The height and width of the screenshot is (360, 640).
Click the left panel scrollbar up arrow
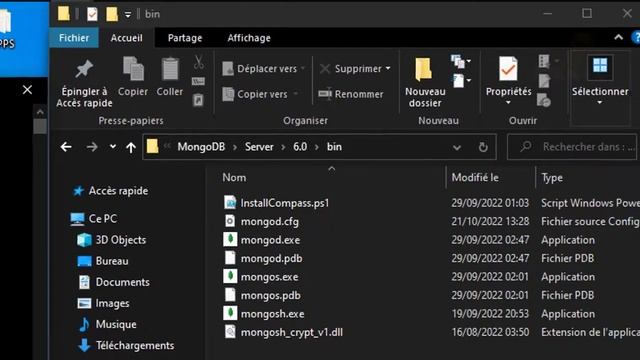(x=40, y=112)
